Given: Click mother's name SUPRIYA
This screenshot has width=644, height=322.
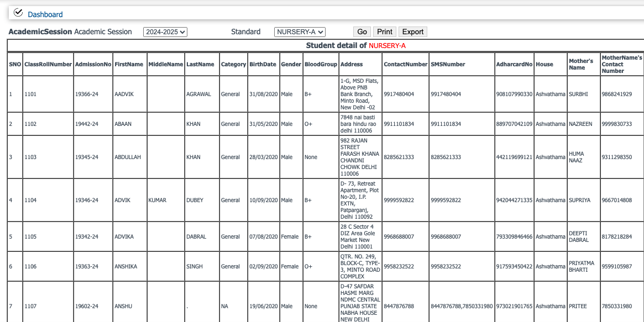Looking at the screenshot, I should point(579,200).
